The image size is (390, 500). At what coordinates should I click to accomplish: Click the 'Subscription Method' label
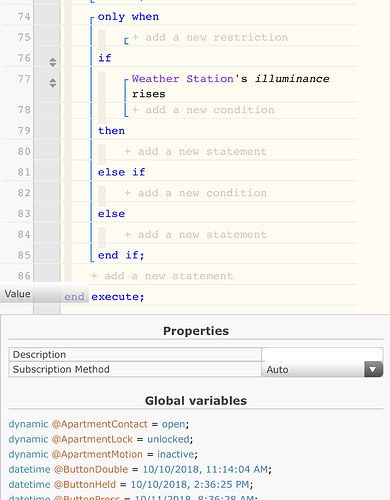coord(61,369)
